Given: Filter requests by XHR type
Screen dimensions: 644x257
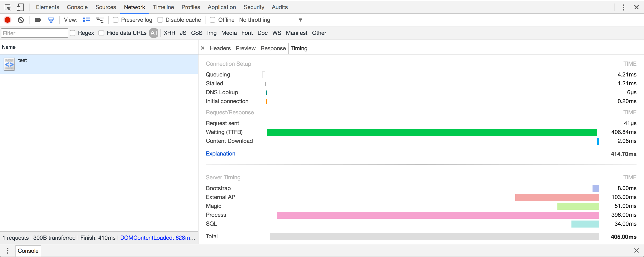Looking at the screenshot, I should [169, 33].
